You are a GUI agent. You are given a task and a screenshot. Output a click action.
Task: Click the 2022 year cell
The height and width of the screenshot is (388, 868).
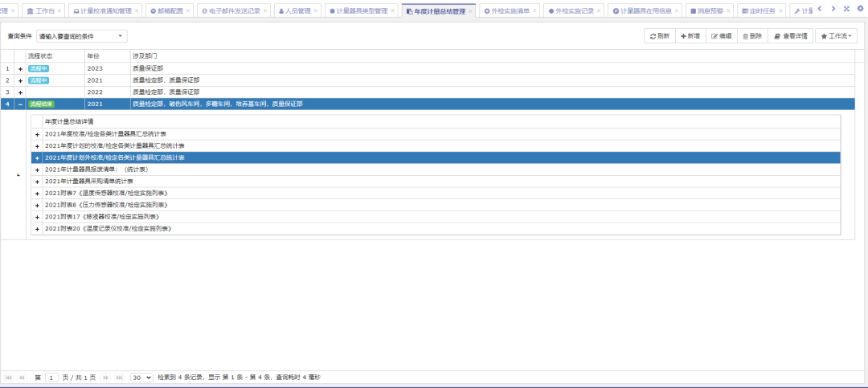108,92
